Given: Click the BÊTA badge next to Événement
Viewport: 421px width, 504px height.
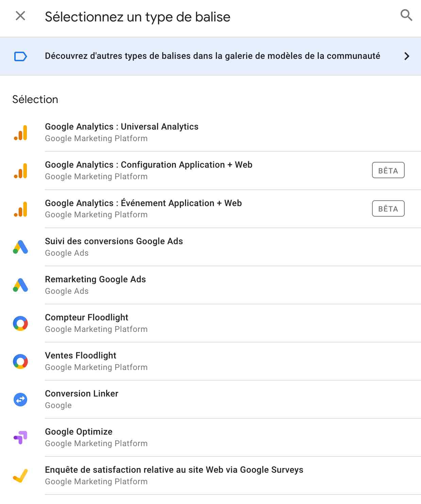Looking at the screenshot, I should [x=388, y=208].
